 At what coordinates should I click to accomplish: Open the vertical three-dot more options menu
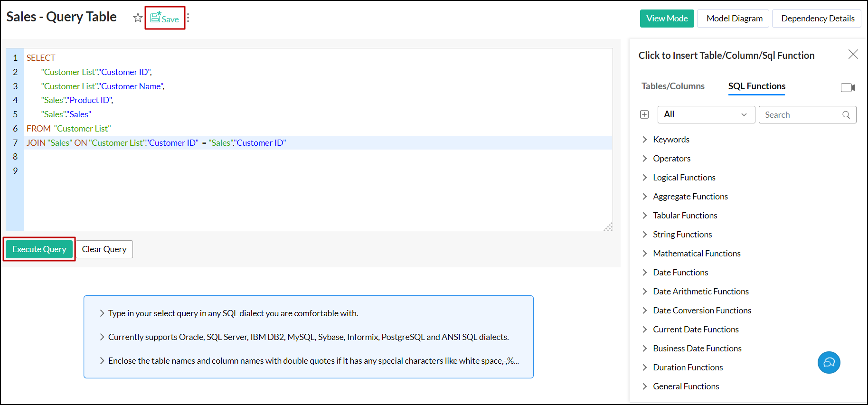pos(188,18)
